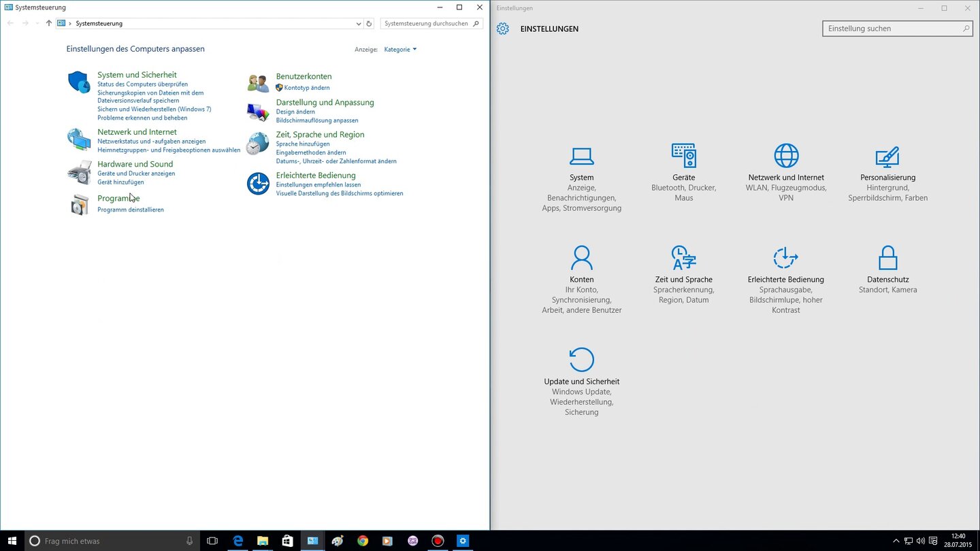Viewport: 980px width, 551px height.
Task: Click the Cortana Frag mich etwas box
Action: 112,541
